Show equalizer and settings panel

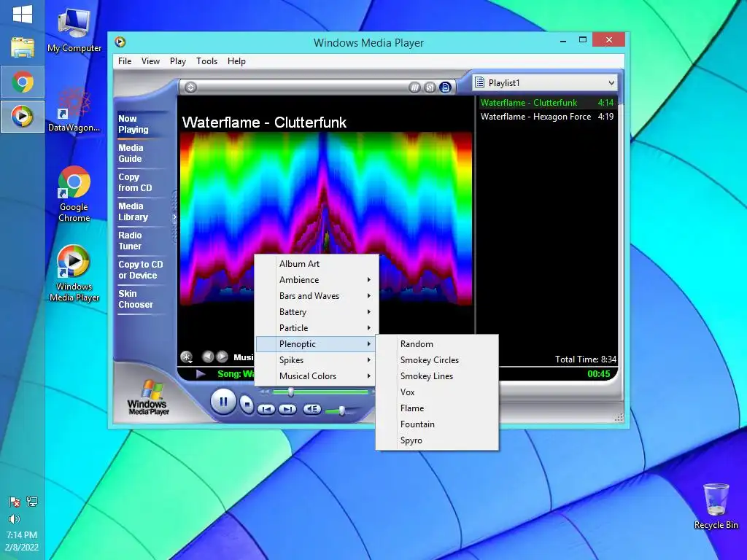click(430, 87)
